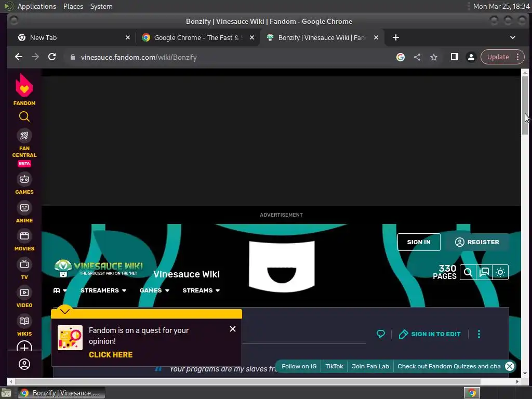Open the Video sidebar icon
The image size is (532, 399).
(24, 292)
